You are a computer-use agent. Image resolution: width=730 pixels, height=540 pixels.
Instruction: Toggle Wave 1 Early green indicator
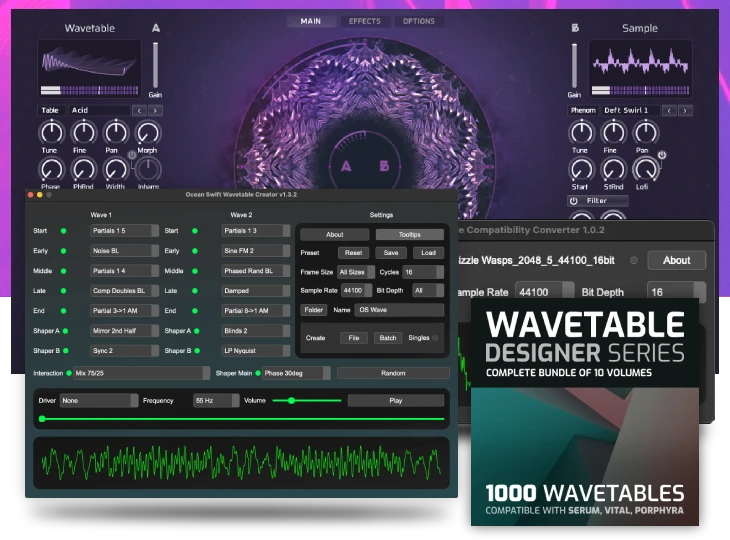pyautogui.click(x=63, y=251)
